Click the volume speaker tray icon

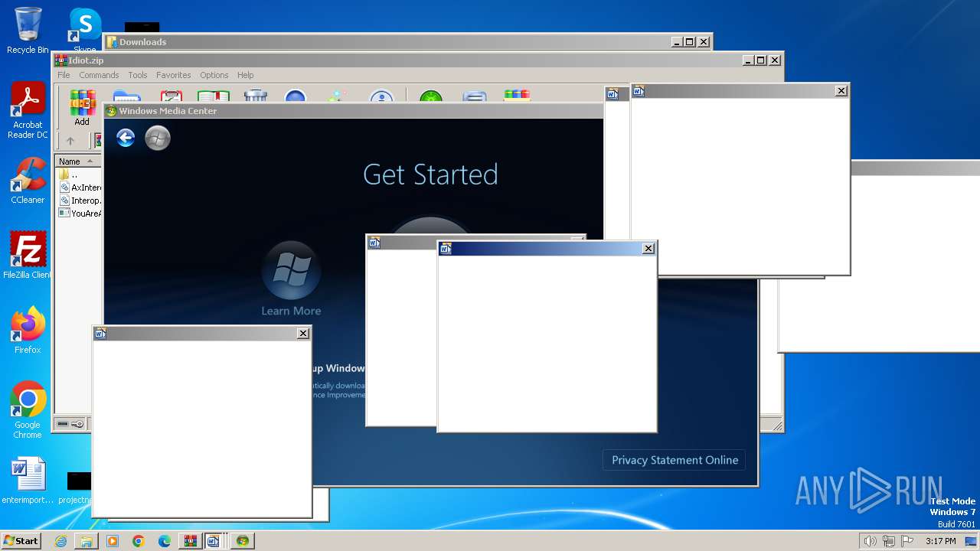870,541
